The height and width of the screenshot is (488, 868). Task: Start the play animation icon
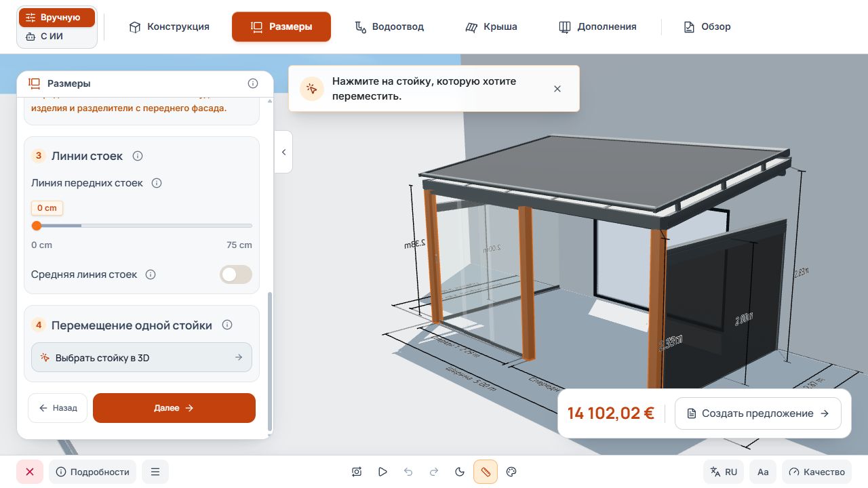382,472
